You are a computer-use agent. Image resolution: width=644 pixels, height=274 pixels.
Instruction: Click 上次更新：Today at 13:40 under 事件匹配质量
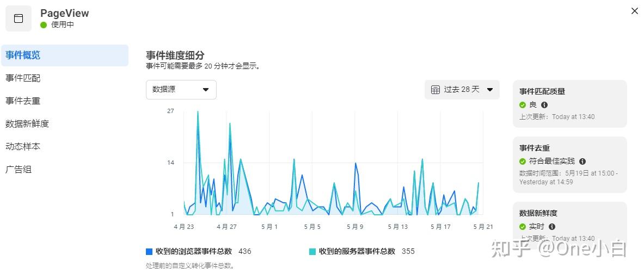pos(557,117)
